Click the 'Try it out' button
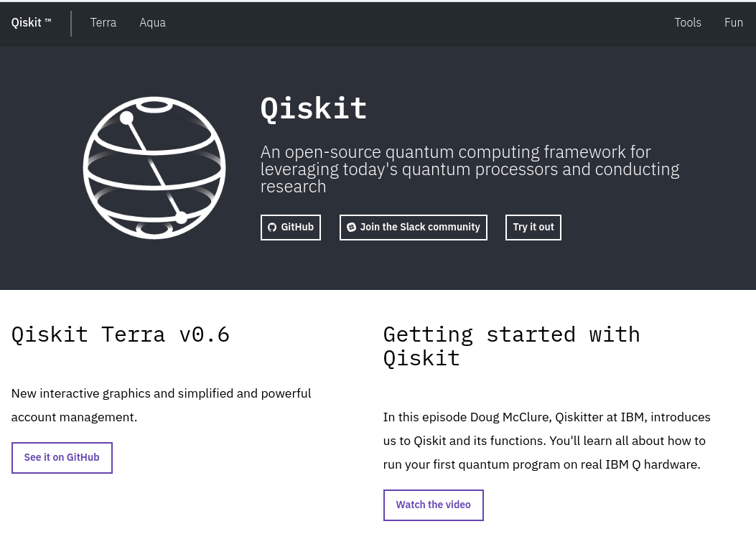This screenshot has width=756, height=534. [533, 227]
